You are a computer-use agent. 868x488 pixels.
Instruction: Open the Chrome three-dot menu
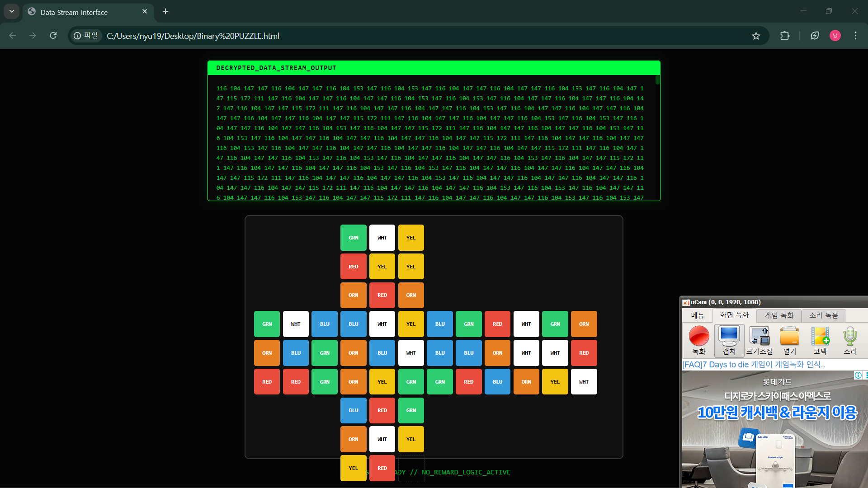click(855, 36)
